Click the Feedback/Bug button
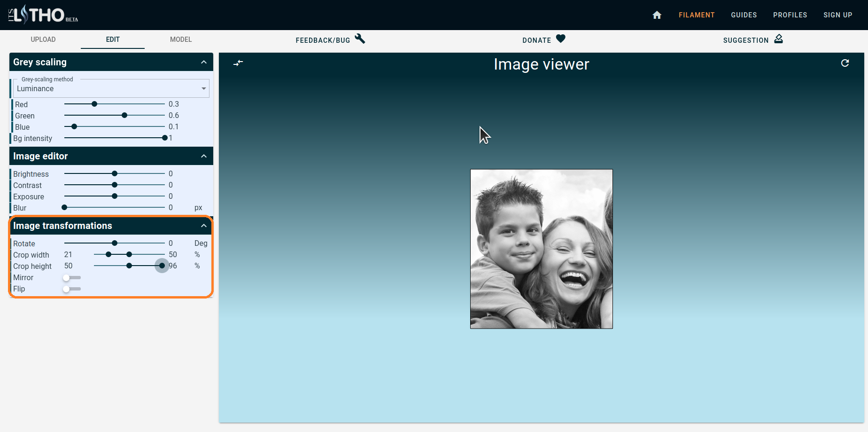The image size is (868, 432). pos(330,40)
